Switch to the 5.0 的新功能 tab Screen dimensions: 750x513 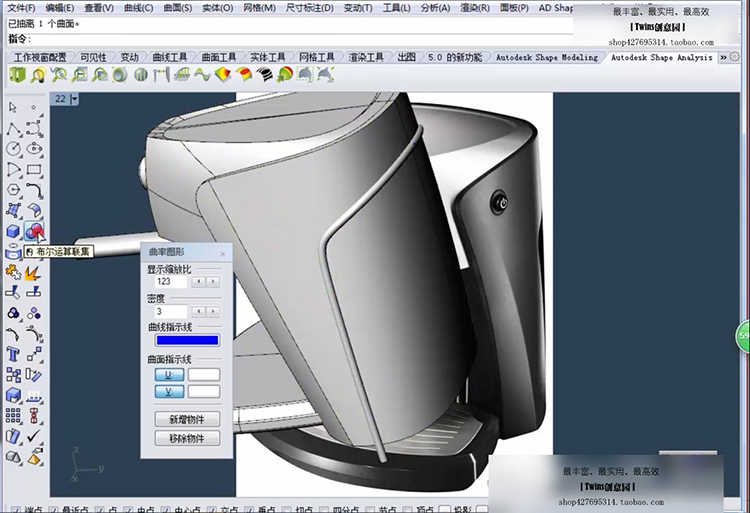tap(455, 57)
